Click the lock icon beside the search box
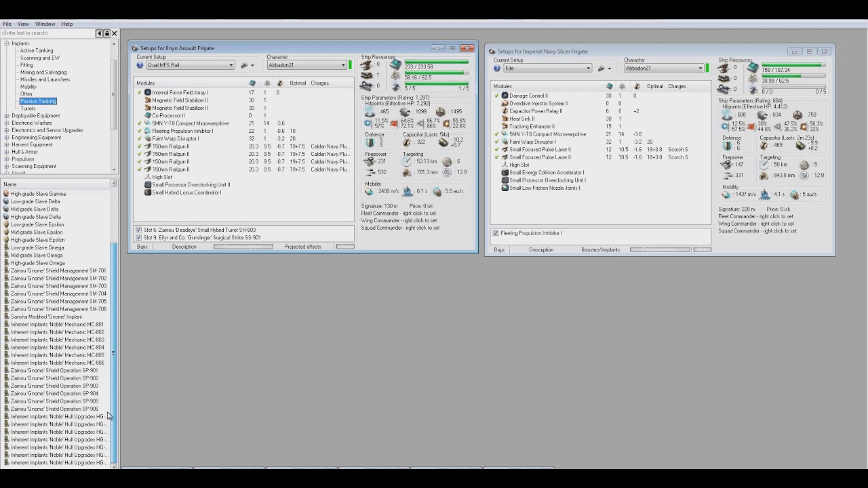Viewport: 868px width, 488px height. coord(106,33)
